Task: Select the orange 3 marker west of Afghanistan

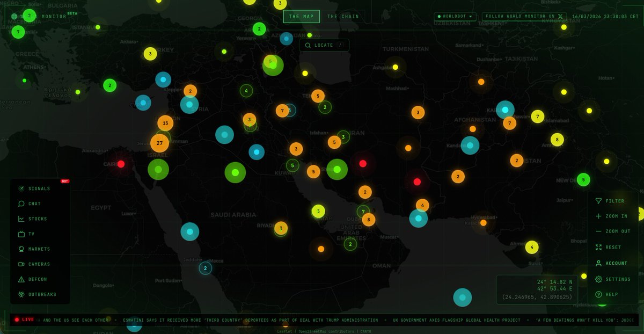Action: tap(418, 112)
